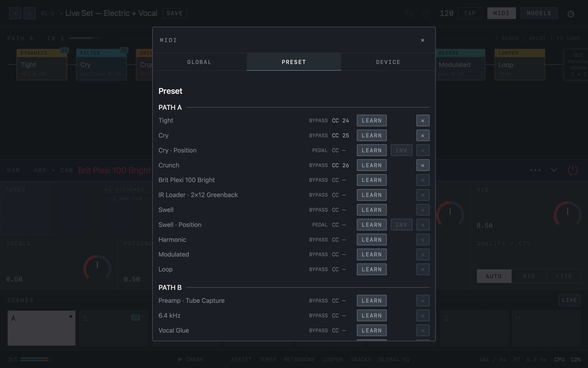This screenshot has width=588, height=368.
Task: Select scene A tile
Action: (42, 328)
